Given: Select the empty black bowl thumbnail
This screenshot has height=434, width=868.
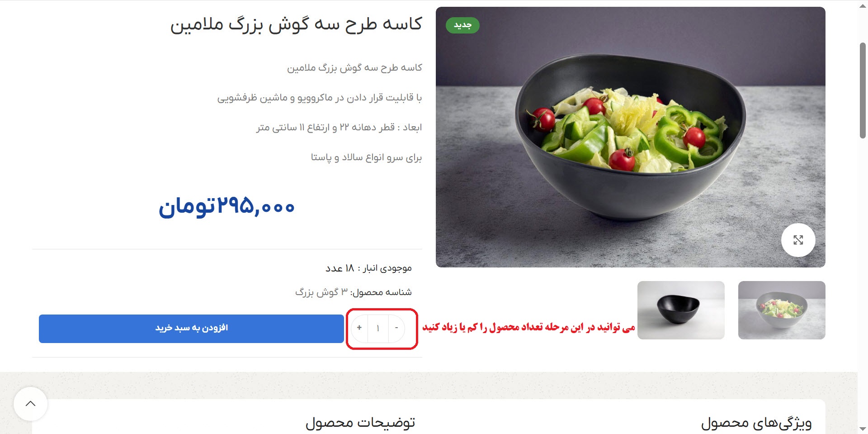Looking at the screenshot, I should pos(681,310).
